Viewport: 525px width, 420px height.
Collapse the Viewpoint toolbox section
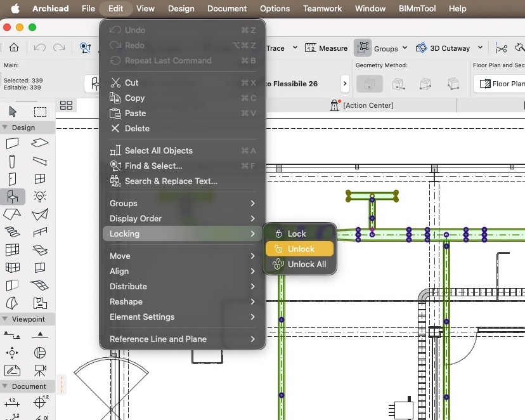(x=5, y=319)
